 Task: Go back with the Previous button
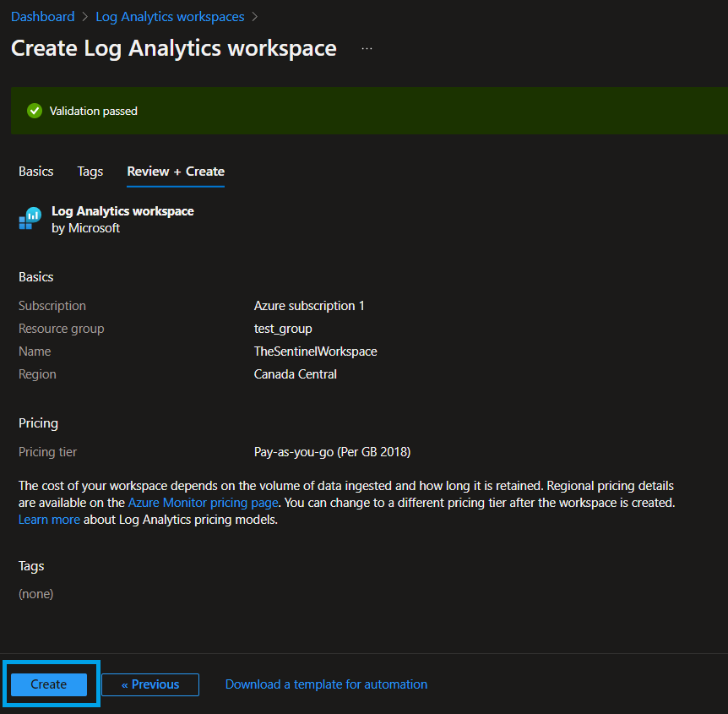coord(150,684)
